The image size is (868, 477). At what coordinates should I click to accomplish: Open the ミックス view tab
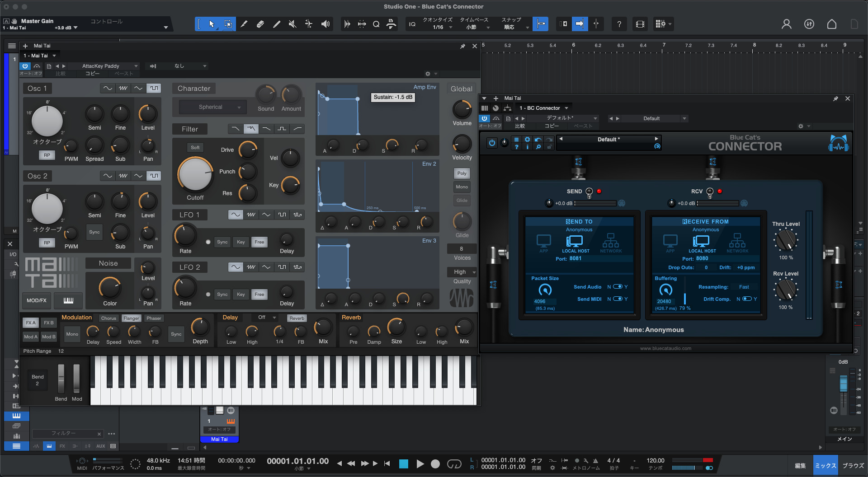pos(825,465)
